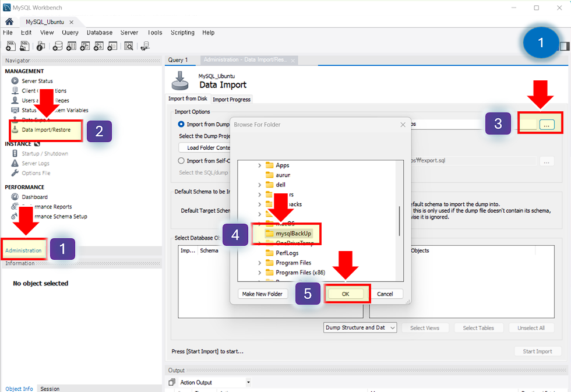Create a new function toolbar icon

[112, 46]
